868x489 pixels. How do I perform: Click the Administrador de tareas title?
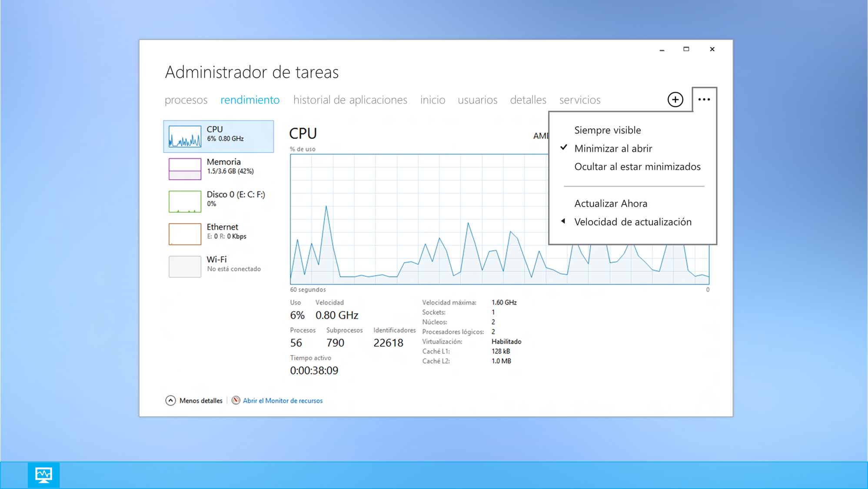pos(252,72)
